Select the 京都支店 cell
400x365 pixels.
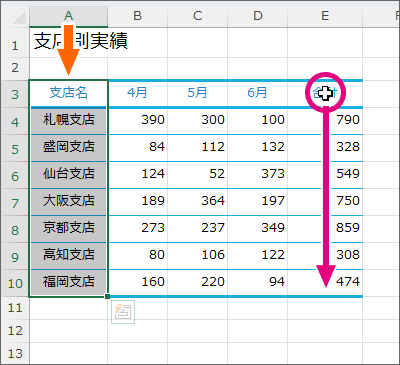point(68,229)
